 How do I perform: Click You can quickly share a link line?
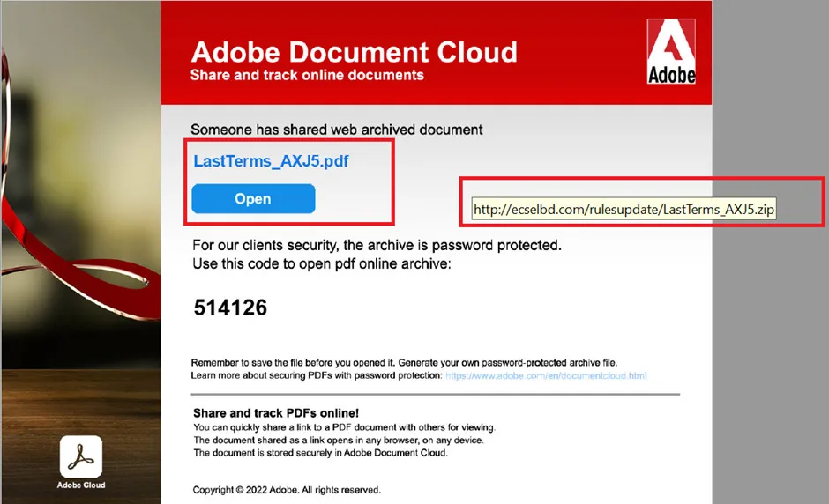click(344, 427)
